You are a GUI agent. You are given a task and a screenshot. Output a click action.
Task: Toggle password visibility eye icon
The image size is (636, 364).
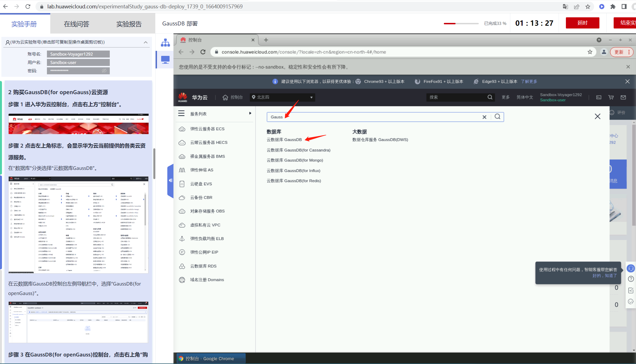(x=104, y=71)
